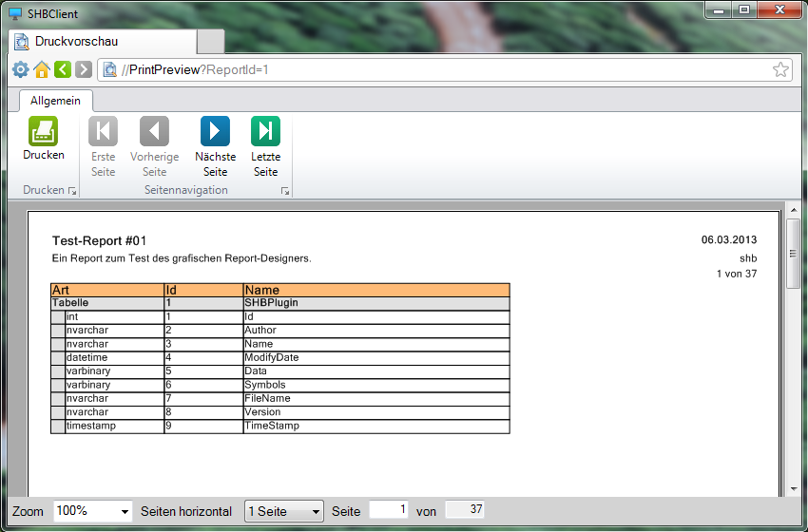This screenshot has width=808, height=532.
Task: Click the scrollbar up arrow
Action: click(x=794, y=210)
